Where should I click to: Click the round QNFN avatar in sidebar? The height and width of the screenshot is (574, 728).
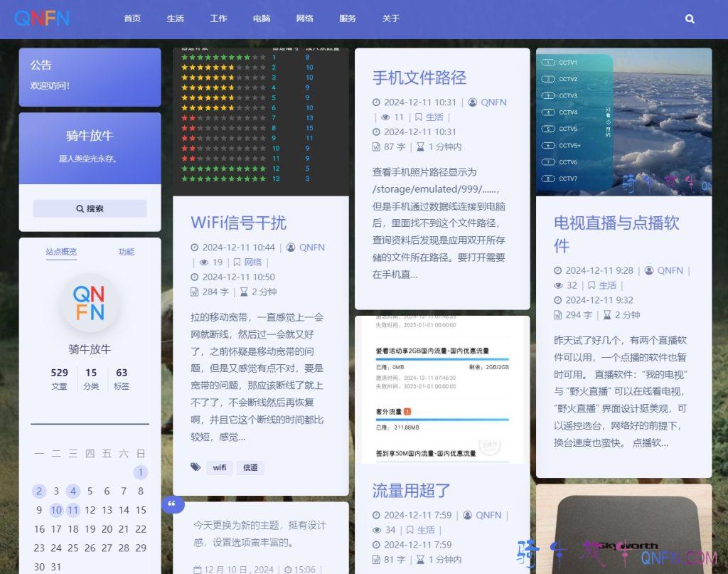tap(90, 303)
